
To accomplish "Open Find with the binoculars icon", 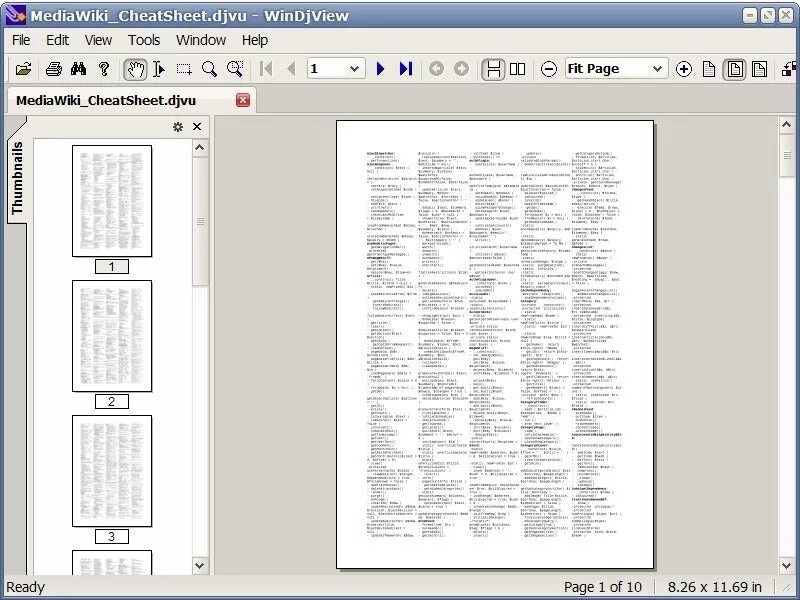I will coord(79,69).
